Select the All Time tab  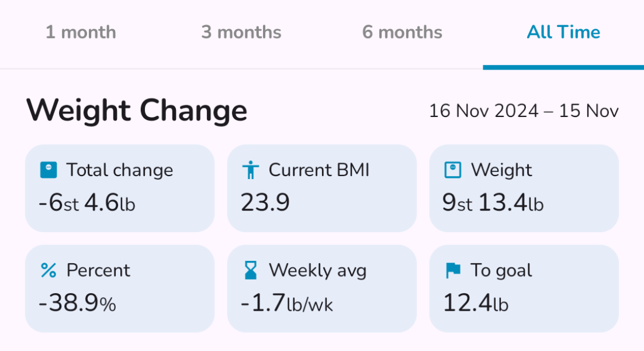tap(563, 32)
